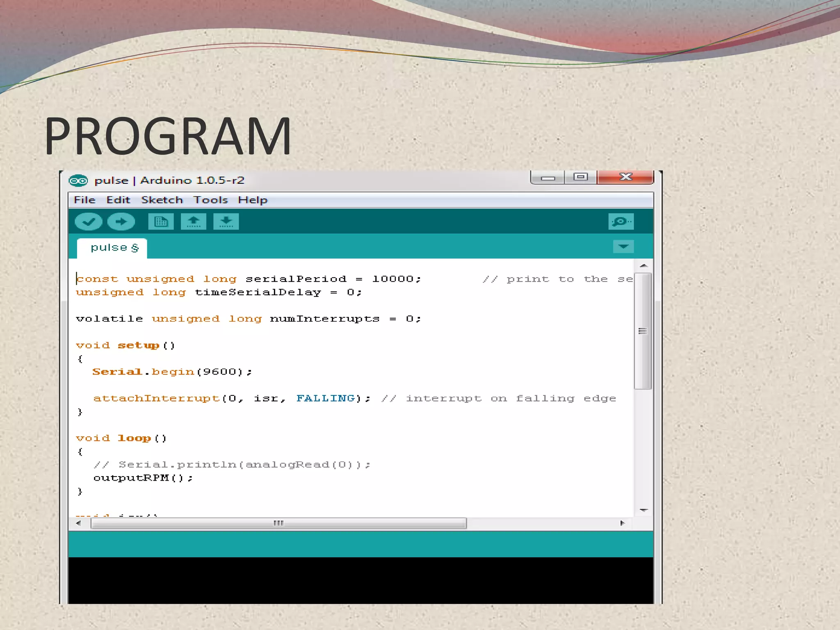Minimize the Arduino window
The image size is (840, 630).
(548, 177)
